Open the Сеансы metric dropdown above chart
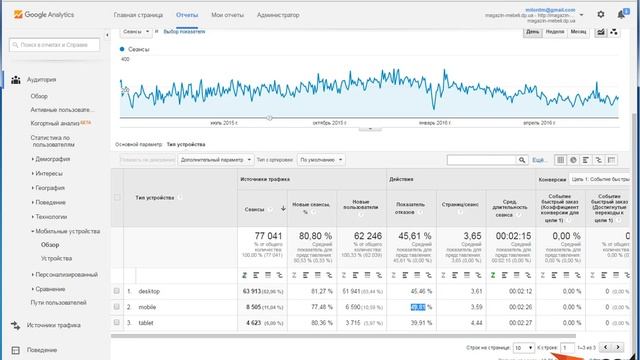 (136, 32)
